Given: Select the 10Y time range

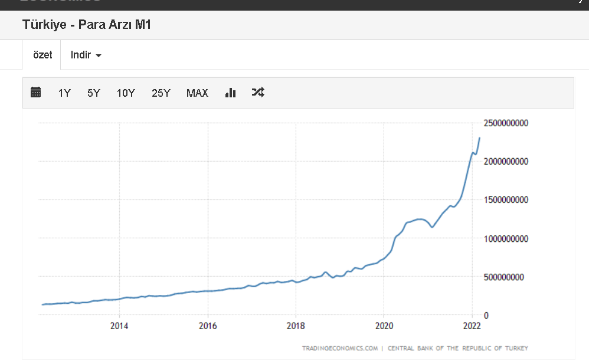Looking at the screenshot, I should click(126, 93).
